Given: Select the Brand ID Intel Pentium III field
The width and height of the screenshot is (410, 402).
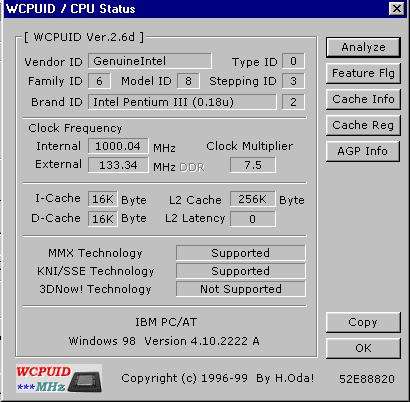Looking at the screenshot, I should [182, 102].
